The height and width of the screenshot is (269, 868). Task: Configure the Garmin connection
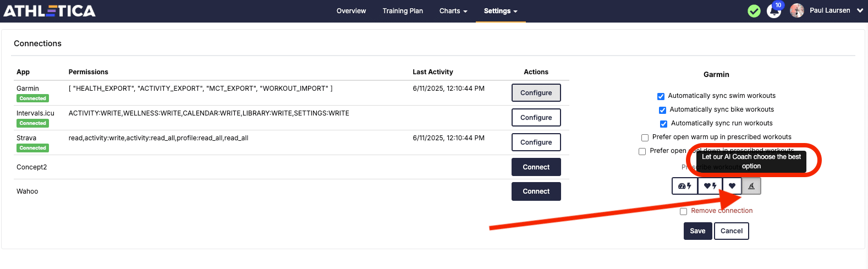coord(536,93)
